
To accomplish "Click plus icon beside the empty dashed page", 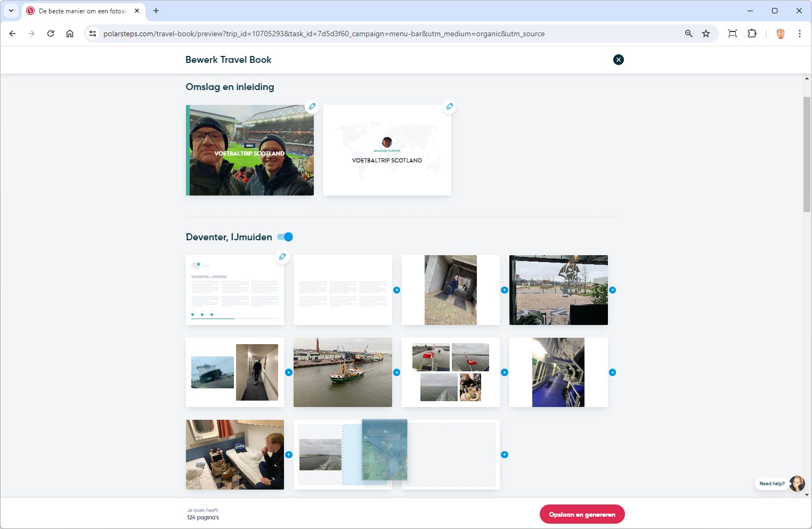I will [x=505, y=455].
